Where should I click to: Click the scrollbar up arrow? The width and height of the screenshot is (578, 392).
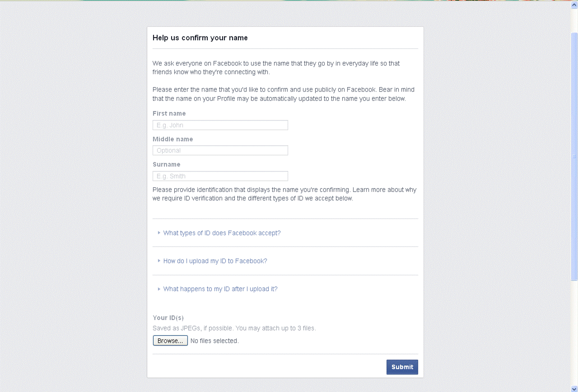pyautogui.click(x=574, y=4)
